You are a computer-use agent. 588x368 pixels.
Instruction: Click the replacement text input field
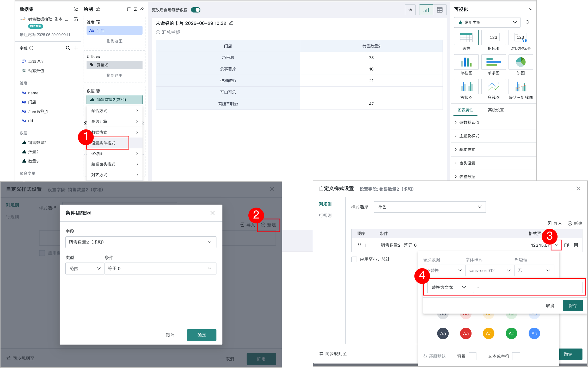[528, 287]
